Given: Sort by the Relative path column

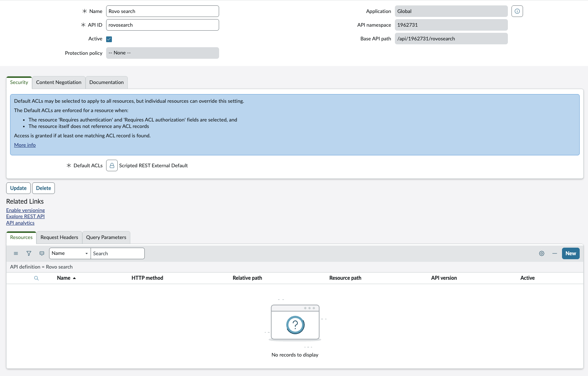Looking at the screenshot, I should click(247, 278).
